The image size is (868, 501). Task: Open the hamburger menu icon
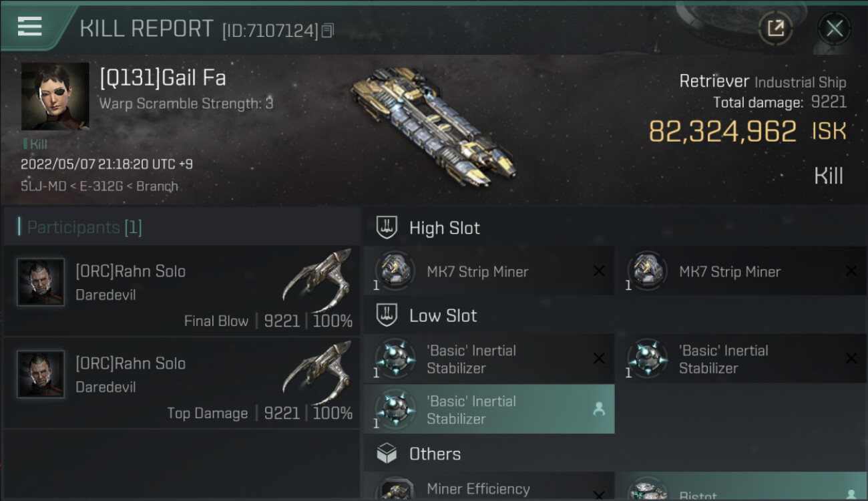coord(30,27)
